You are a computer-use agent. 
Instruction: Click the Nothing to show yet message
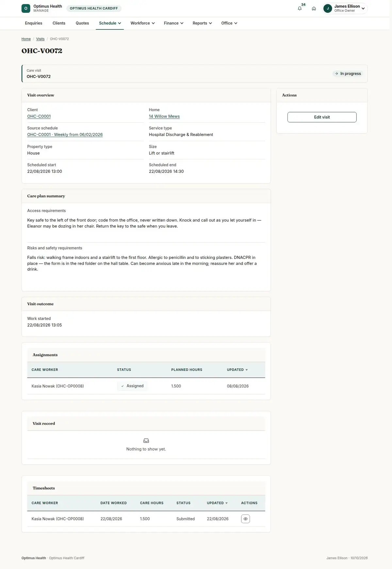coord(146,449)
